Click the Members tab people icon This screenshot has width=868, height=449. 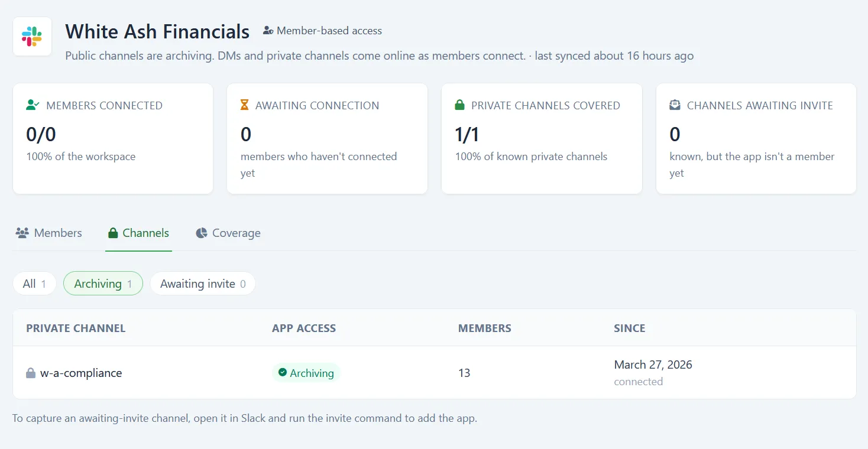point(22,233)
